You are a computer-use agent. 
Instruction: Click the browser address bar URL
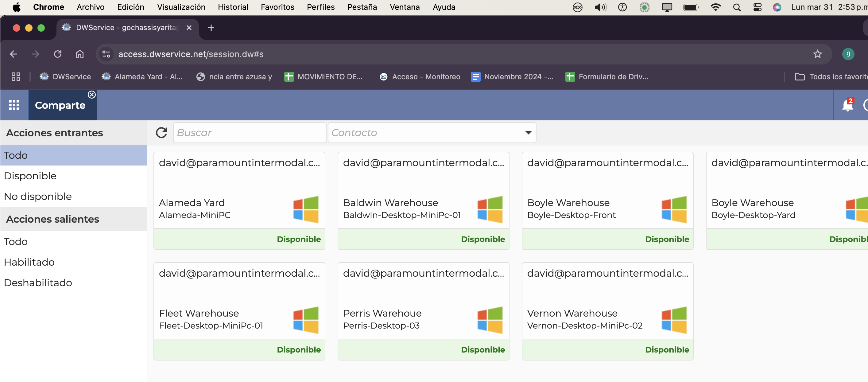click(x=191, y=54)
